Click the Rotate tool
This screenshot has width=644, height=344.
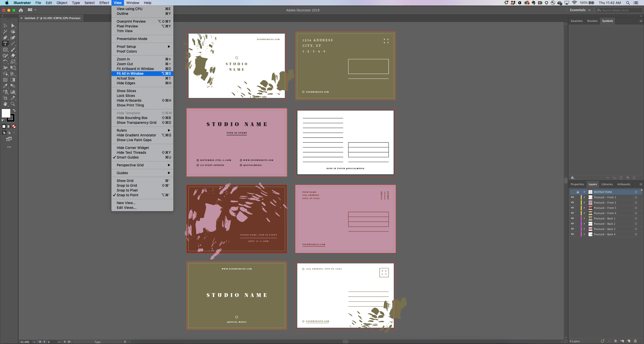click(x=5, y=62)
